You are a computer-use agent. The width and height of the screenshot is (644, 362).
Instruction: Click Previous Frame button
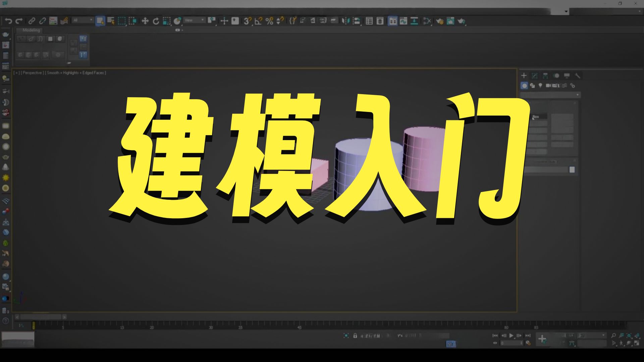pos(503,336)
